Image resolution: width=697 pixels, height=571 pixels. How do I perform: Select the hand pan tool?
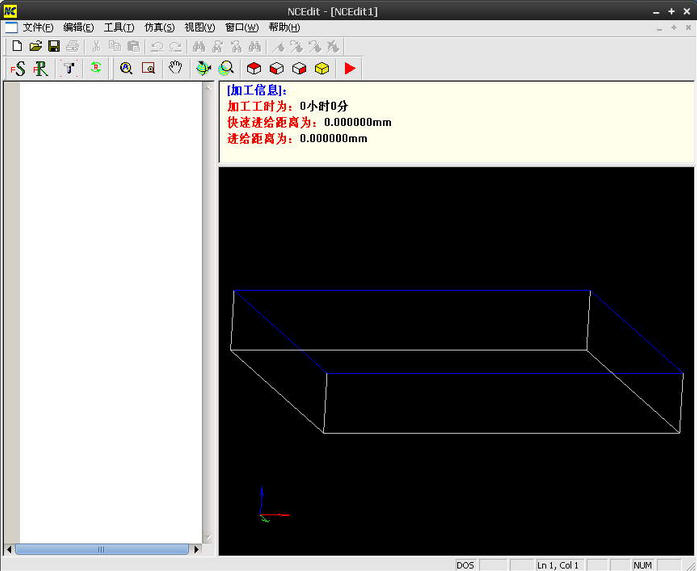click(x=176, y=68)
